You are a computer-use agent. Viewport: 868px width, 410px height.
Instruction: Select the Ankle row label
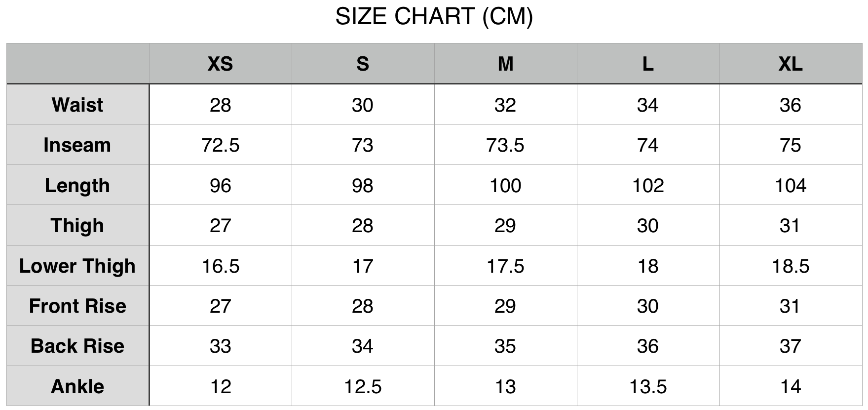tap(77, 386)
